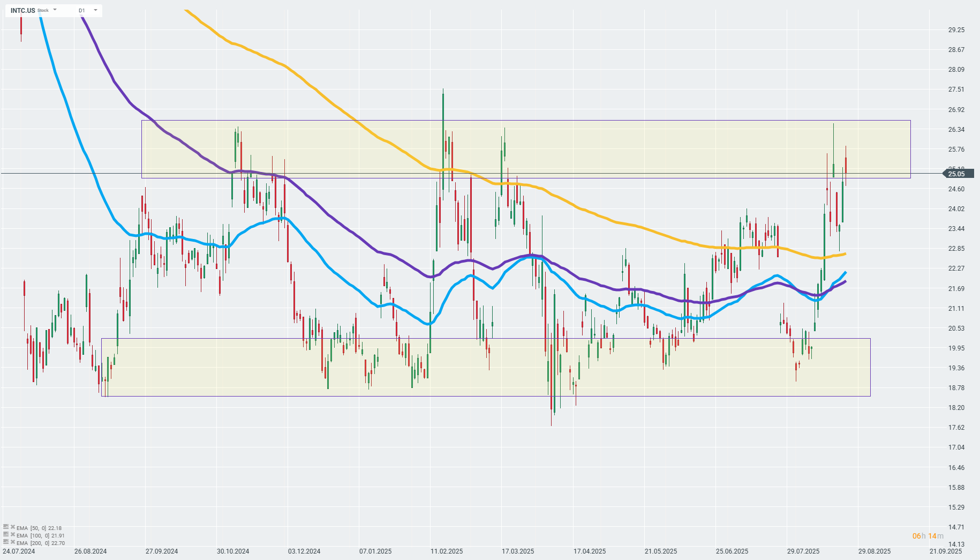The width and height of the screenshot is (980, 560).
Task: Click the 24.07.2024 date axis label
Action: point(19,551)
